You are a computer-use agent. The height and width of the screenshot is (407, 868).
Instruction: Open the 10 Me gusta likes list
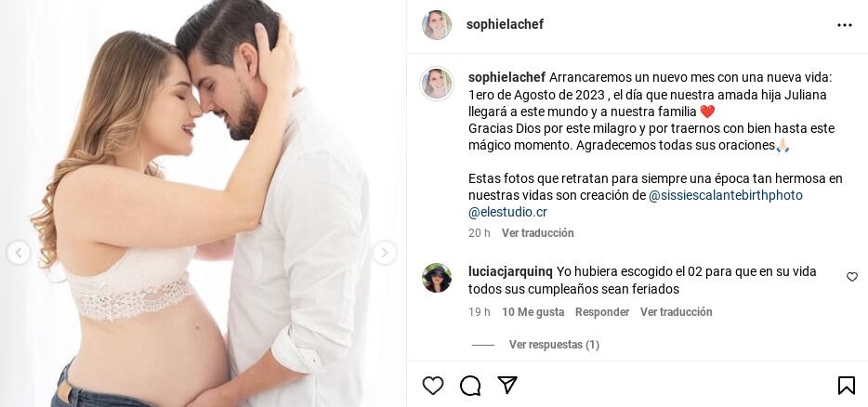point(533,312)
